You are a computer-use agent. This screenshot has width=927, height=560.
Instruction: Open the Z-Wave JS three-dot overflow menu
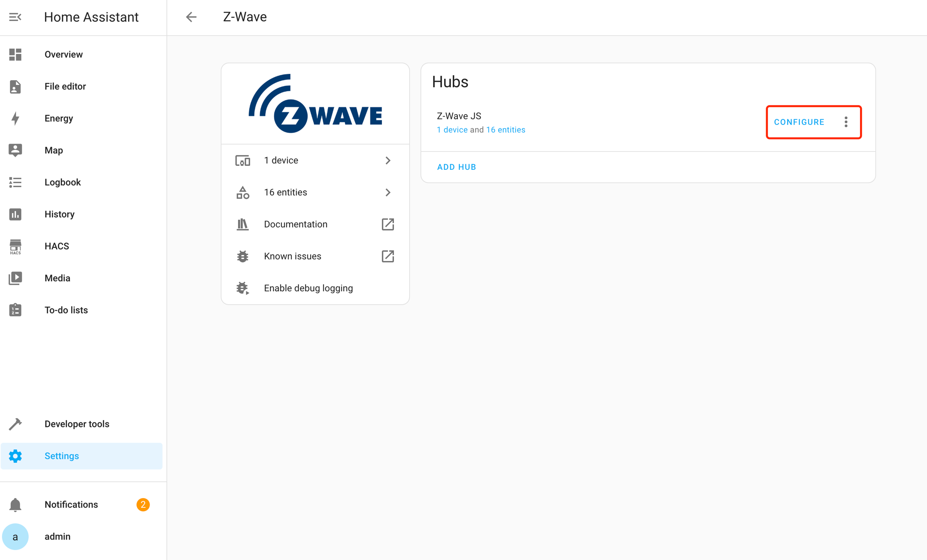[846, 122]
